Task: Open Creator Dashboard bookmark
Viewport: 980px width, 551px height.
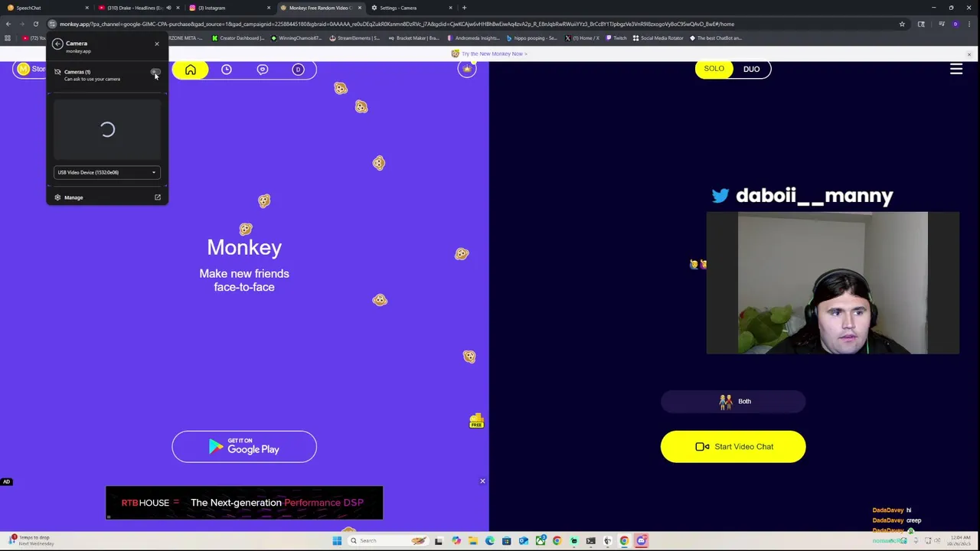Action: click(x=238, y=38)
